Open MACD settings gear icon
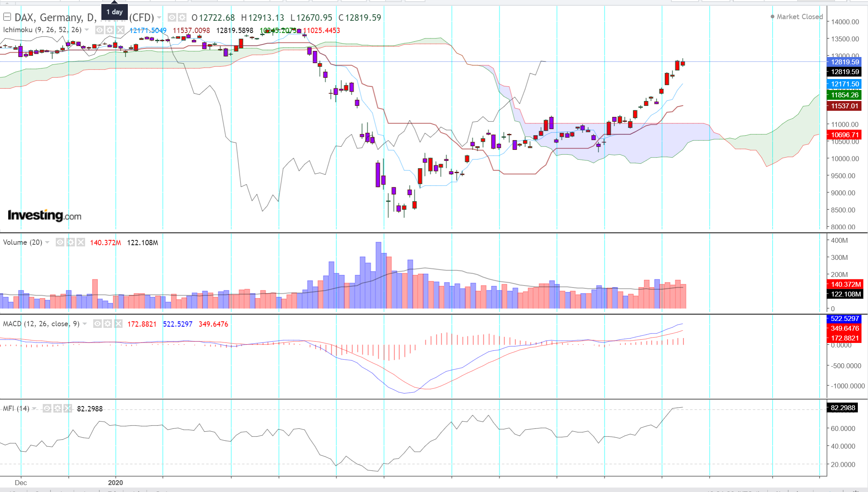The image size is (868, 492). [107, 324]
